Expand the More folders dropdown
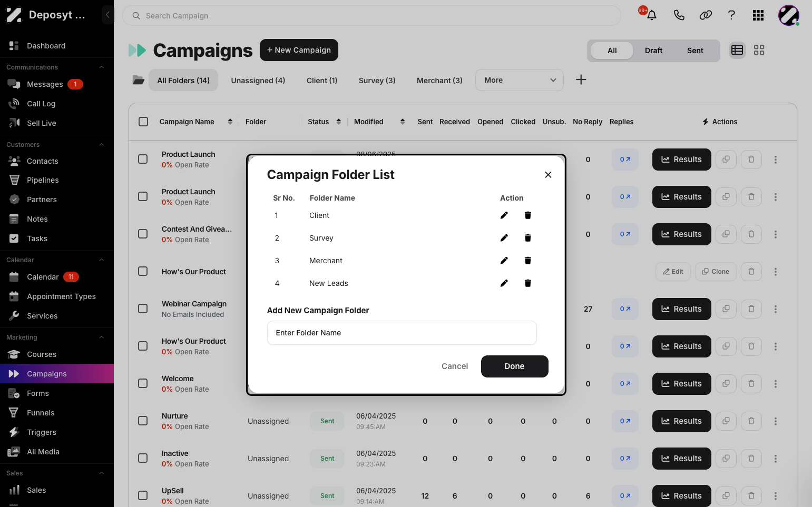812x507 pixels. click(x=520, y=80)
